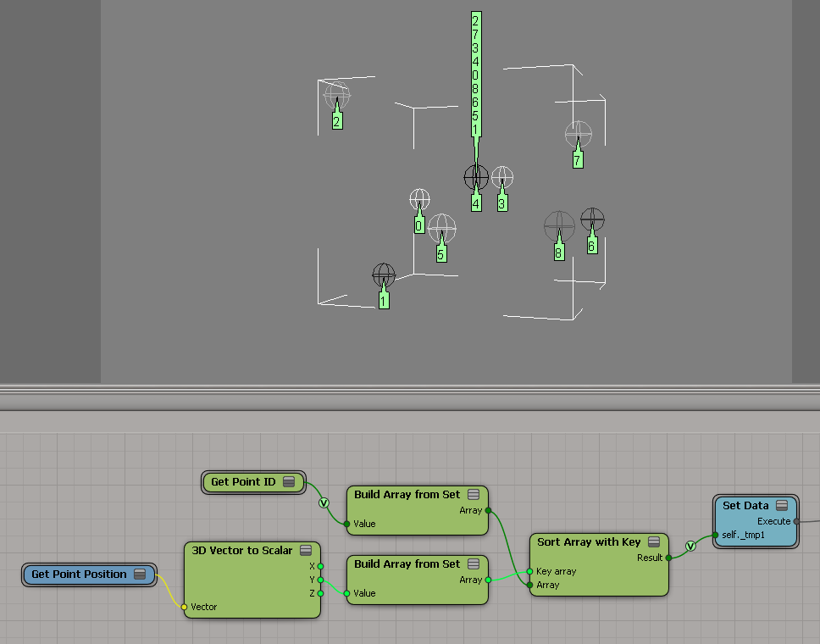Collapse the upper Build Array from Set node
This screenshot has width=820, height=644.
point(474,495)
